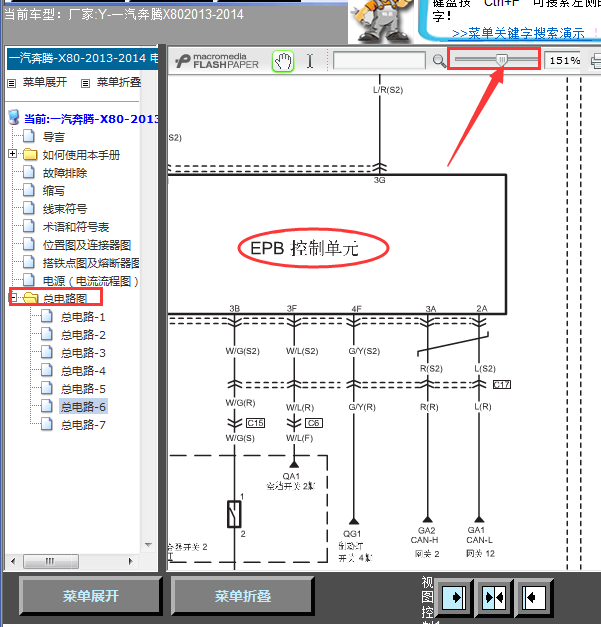
Task: Open the 如何使用本手册 folder item
Action: (81, 155)
